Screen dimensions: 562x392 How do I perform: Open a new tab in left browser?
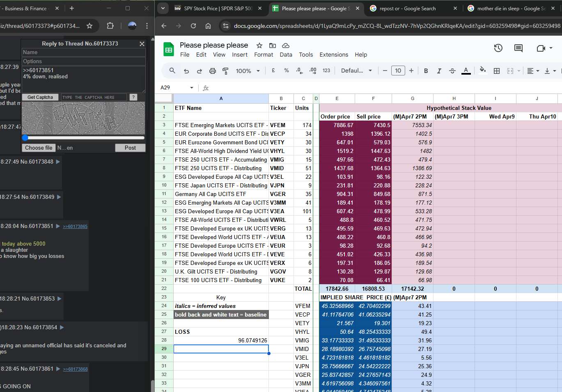(x=72, y=8)
